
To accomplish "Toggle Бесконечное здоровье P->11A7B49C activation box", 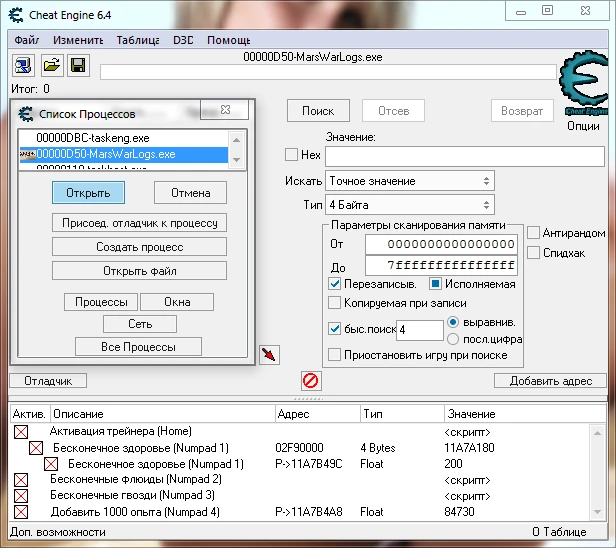I will [51, 464].
